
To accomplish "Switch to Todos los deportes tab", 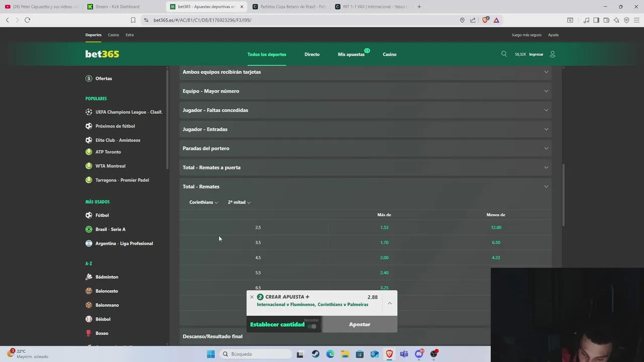I will (267, 54).
